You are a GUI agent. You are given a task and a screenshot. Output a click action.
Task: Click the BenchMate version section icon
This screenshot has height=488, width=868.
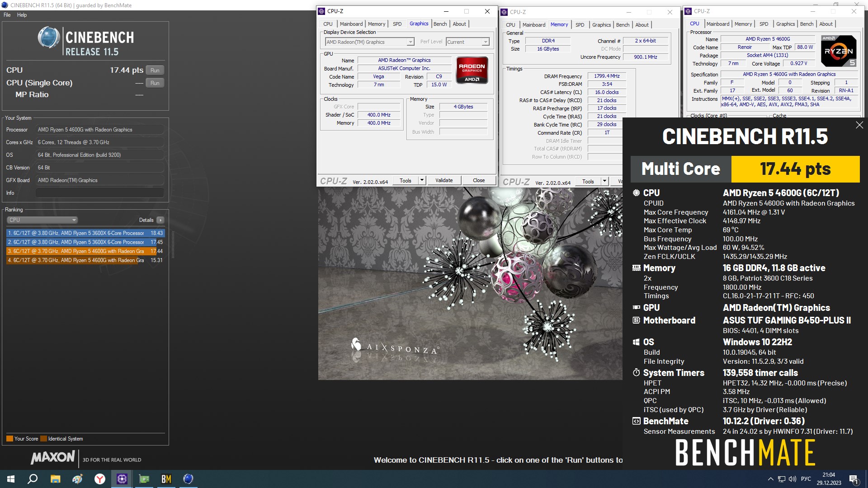pos(636,421)
